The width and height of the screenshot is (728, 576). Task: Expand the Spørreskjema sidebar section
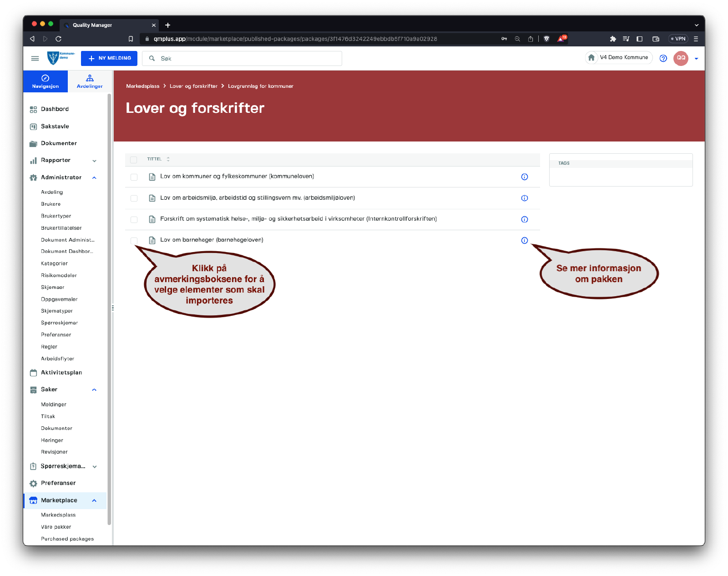(94, 466)
